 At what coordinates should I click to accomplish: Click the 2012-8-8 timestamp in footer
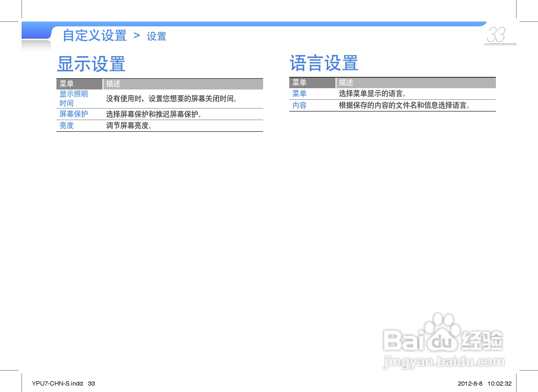[x=470, y=383]
